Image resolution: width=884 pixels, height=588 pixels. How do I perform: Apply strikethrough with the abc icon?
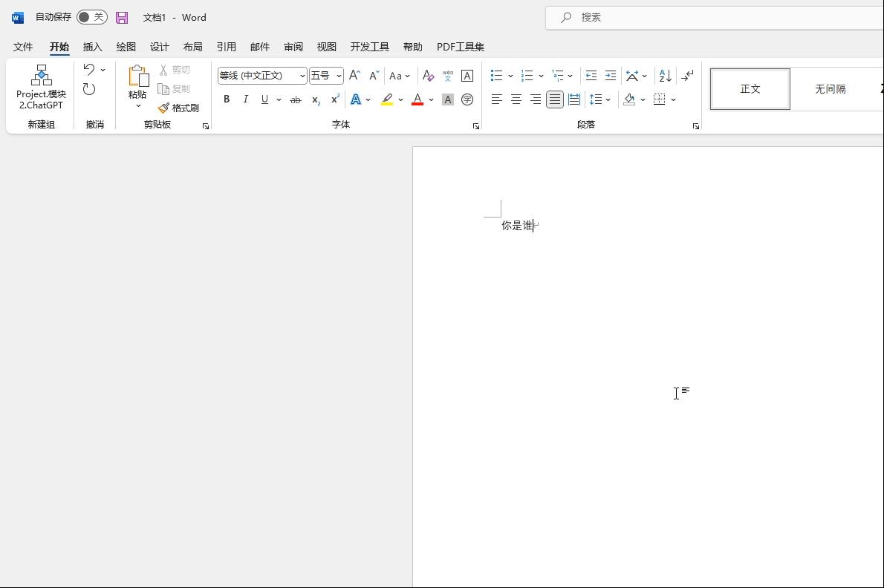(296, 99)
